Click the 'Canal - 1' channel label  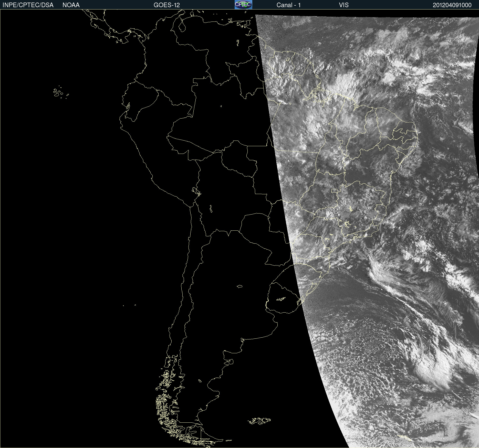[288, 5]
